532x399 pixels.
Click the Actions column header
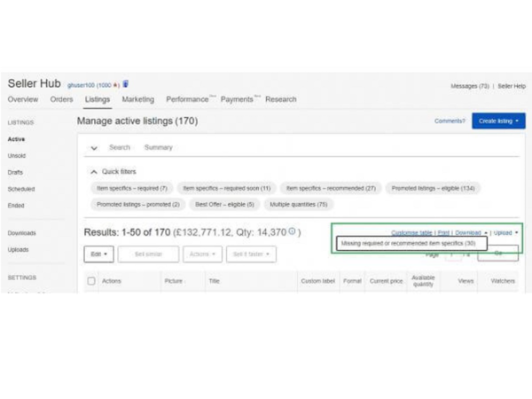pyautogui.click(x=112, y=281)
